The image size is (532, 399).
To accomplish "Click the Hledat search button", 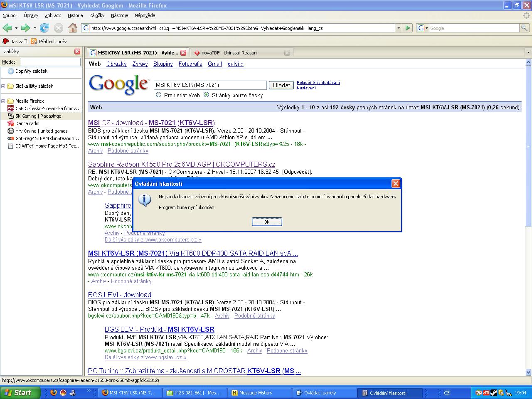I will (281, 85).
